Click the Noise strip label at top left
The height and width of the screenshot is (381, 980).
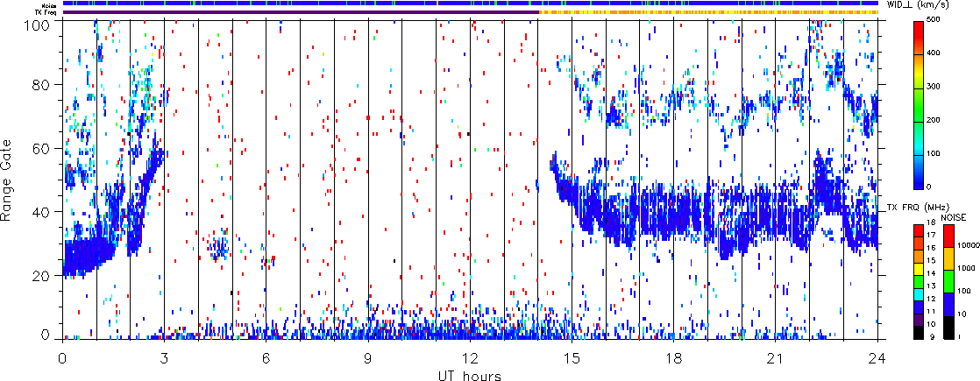pyautogui.click(x=40, y=4)
